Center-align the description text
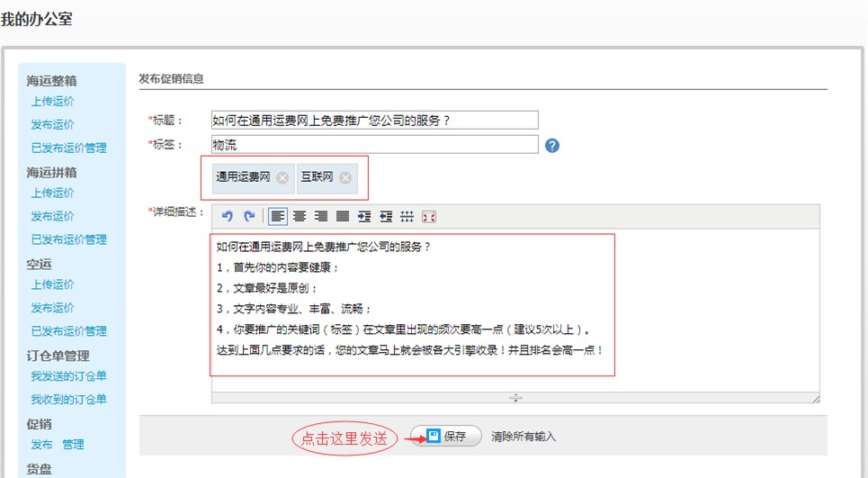The image size is (868, 478). [x=300, y=216]
